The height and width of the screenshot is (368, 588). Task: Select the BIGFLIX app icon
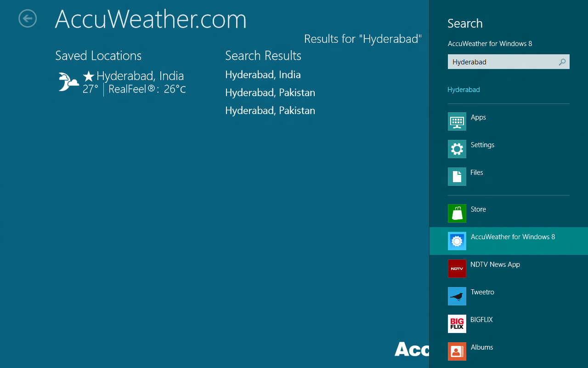coord(457,324)
